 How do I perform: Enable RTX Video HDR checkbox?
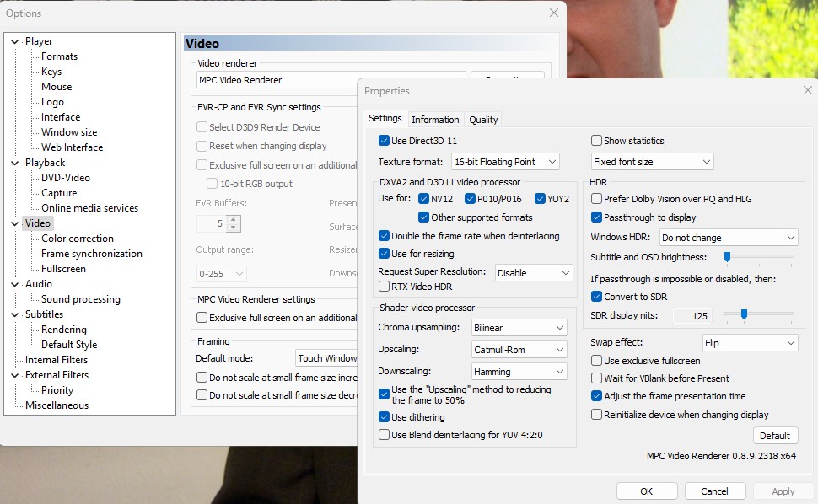click(385, 287)
